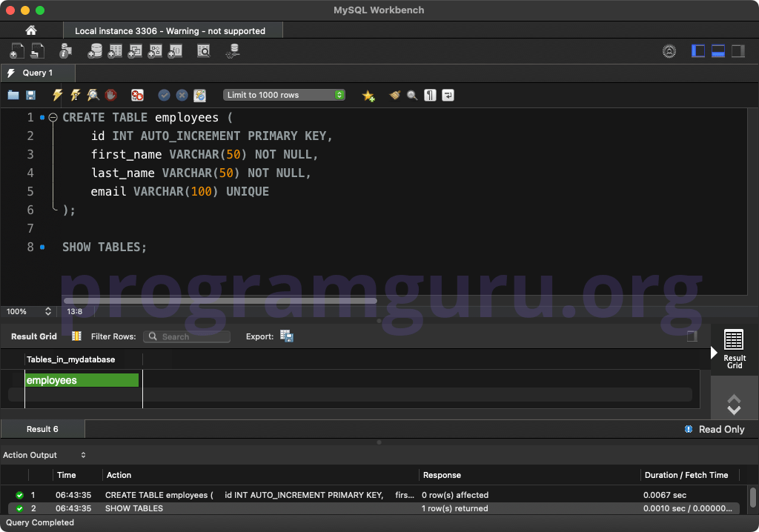Toggle invisible characters display
759x532 pixels.
point(430,95)
